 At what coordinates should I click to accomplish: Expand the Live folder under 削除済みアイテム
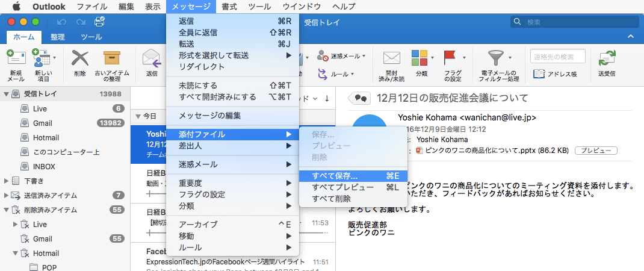pos(16,224)
